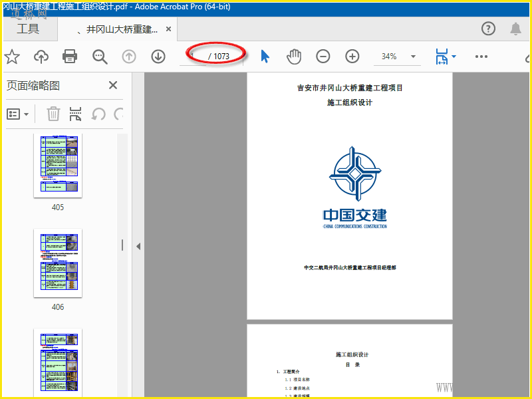
Task: Zoom in with the plus icon
Action: click(352, 57)
